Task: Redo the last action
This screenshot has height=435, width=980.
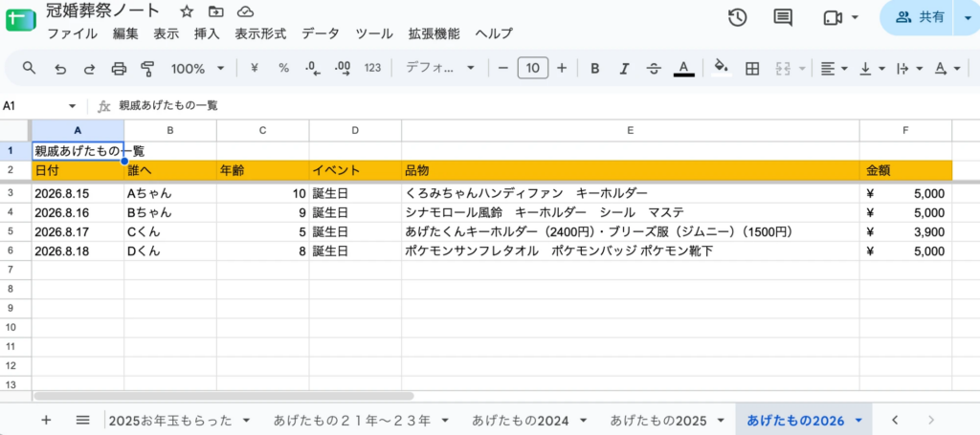Action: [89, 69]
